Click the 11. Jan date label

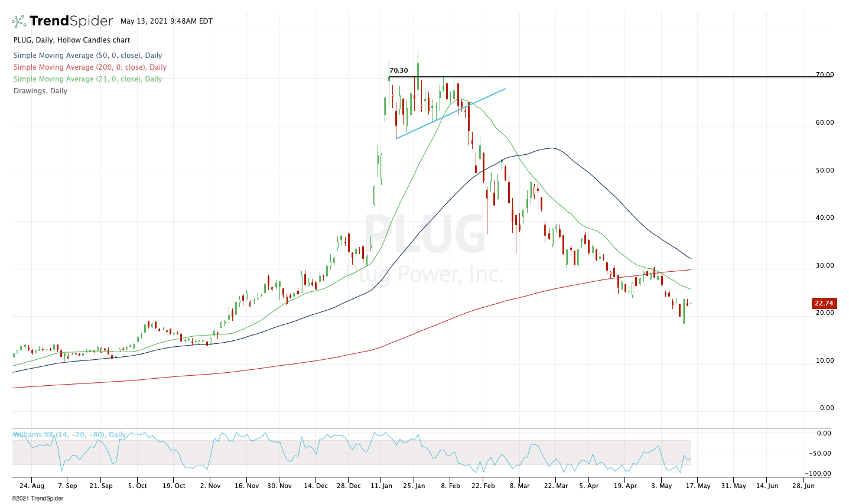click(382, 486)
